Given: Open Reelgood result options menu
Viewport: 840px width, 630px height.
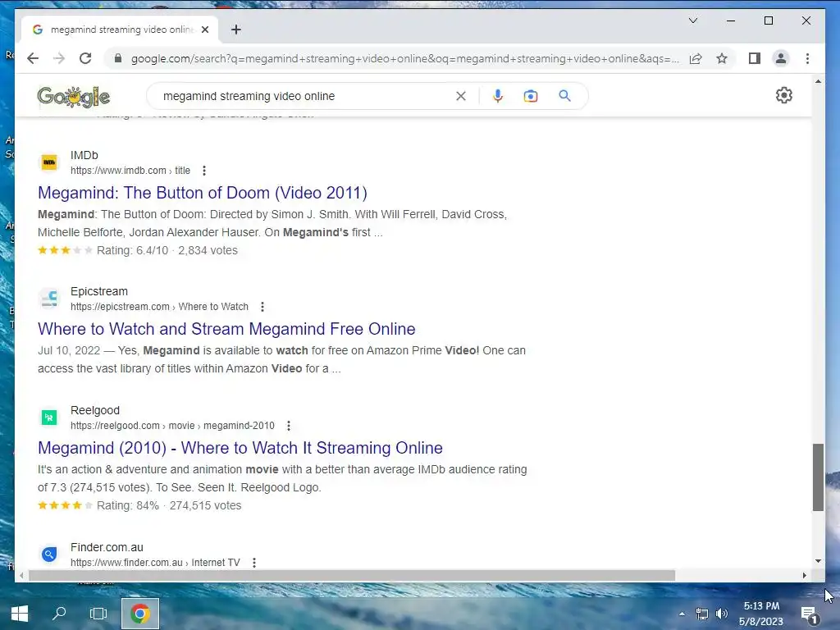Looking at the screenshot, I should point(288,426).
